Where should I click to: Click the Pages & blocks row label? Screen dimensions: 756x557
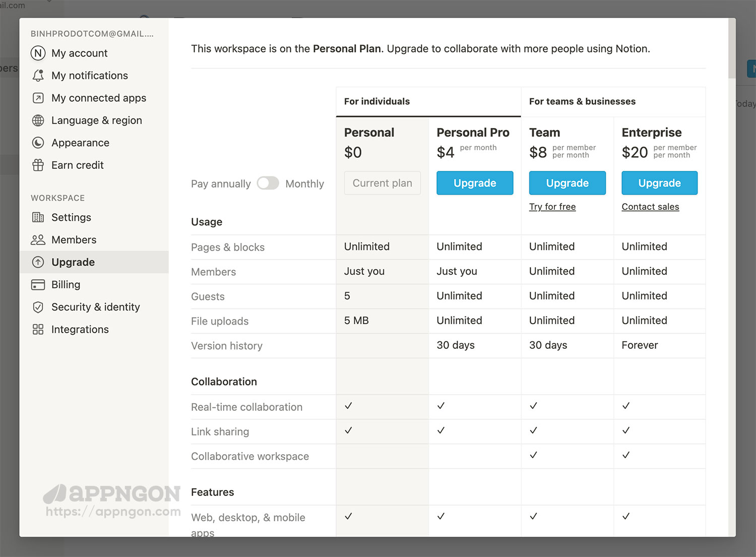pos(228,247)
